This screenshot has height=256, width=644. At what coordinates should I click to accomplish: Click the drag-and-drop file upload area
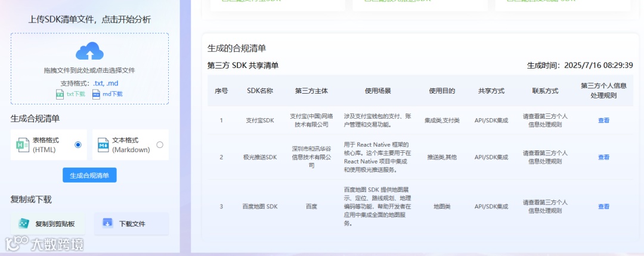(x=89, y=69)
